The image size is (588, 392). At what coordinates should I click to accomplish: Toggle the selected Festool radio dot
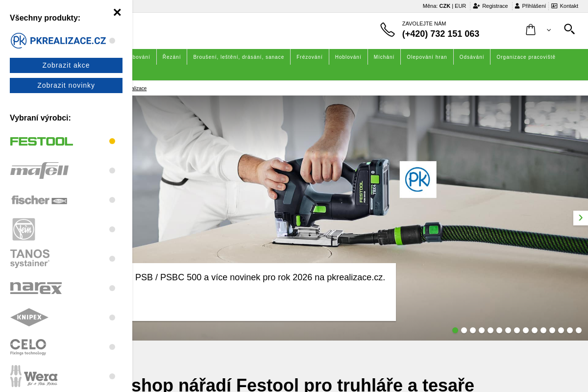(112, 141)
